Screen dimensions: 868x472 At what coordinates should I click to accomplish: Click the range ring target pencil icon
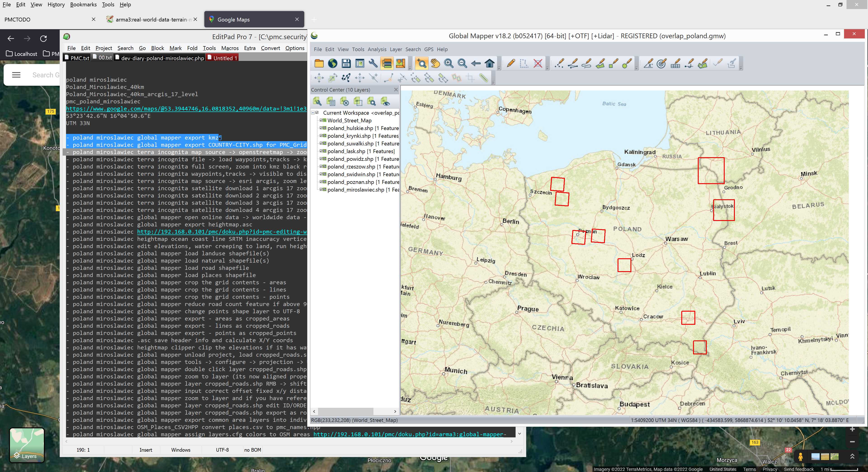point(661,63)
